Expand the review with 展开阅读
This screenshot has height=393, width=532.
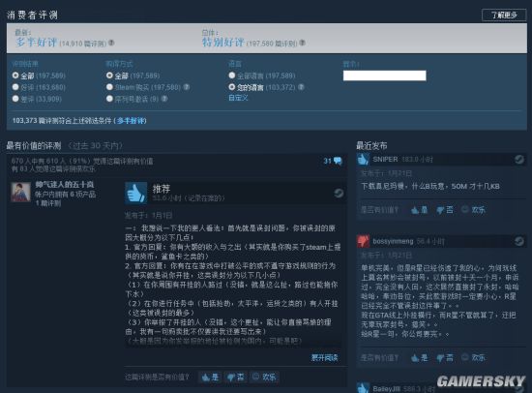coord(324,358)
